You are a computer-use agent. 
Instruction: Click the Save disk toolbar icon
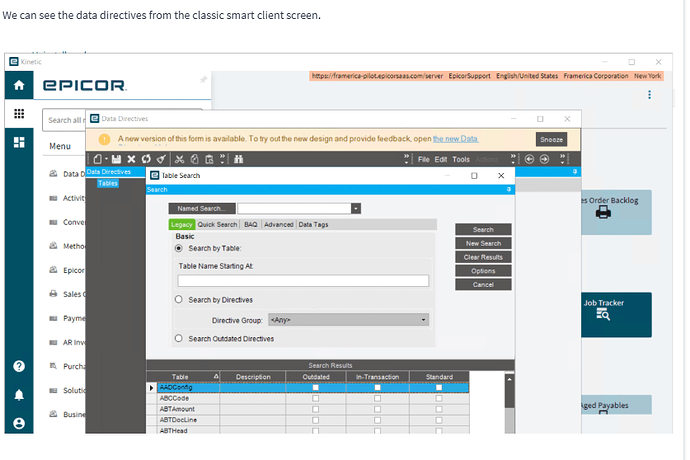coord(116,159)
